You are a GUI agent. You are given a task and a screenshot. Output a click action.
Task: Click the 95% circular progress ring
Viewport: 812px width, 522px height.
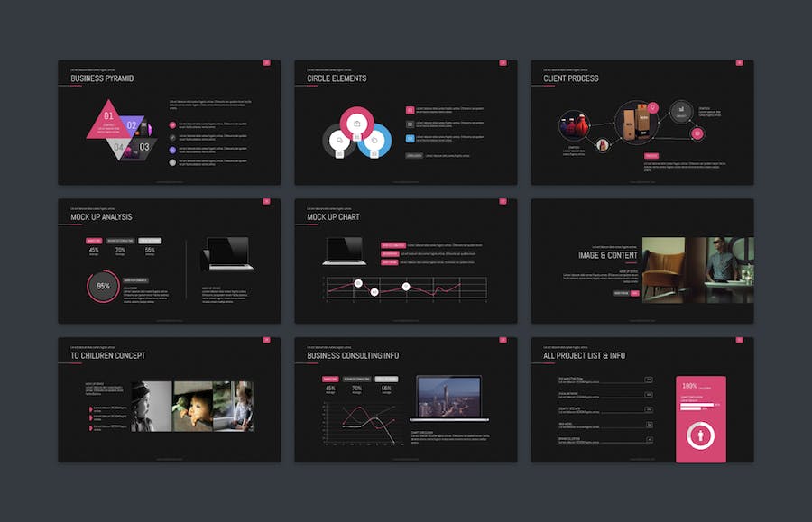coord(103,286)
